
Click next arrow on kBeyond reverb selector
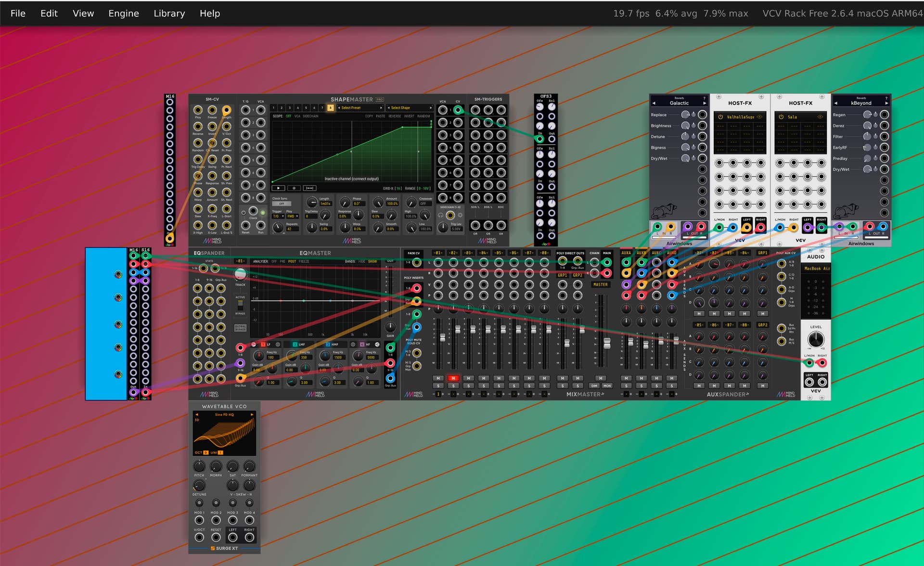tap(886, 103)
